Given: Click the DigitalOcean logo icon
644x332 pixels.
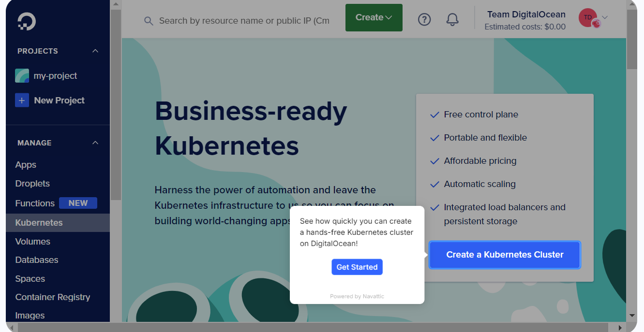Looking at the screenshot, I should [x=27, y=21].
